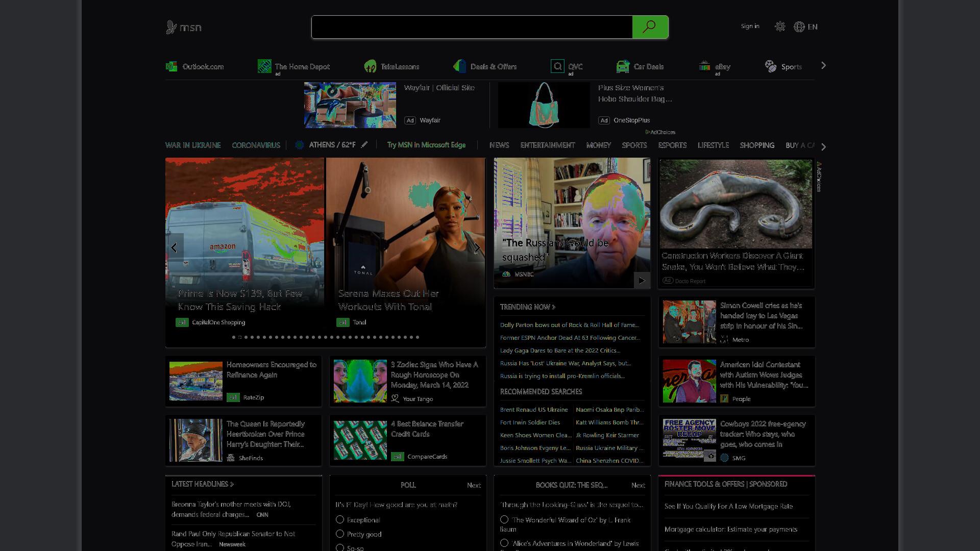This screenshot has height=551, width=980.
Task: Go to previous carousel slide
Action: click(174, 247)
